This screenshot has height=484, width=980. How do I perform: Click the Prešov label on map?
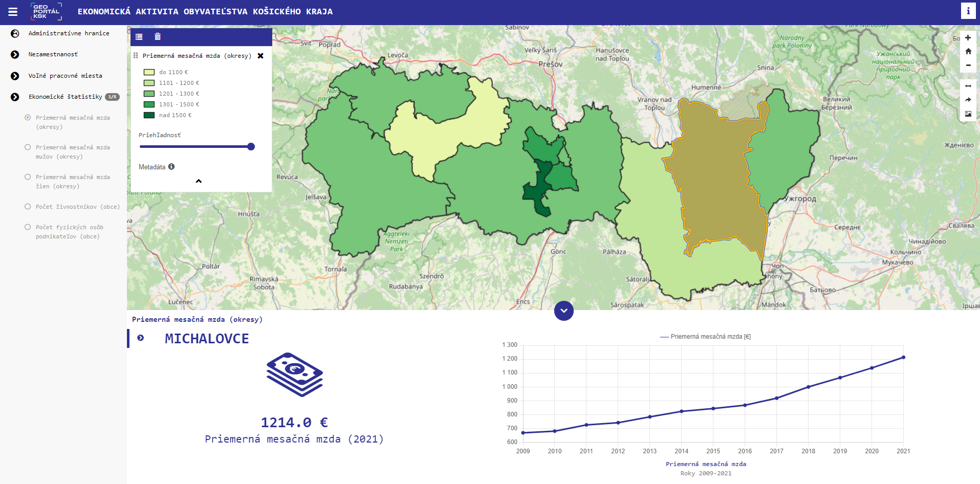tap(550, 64)
